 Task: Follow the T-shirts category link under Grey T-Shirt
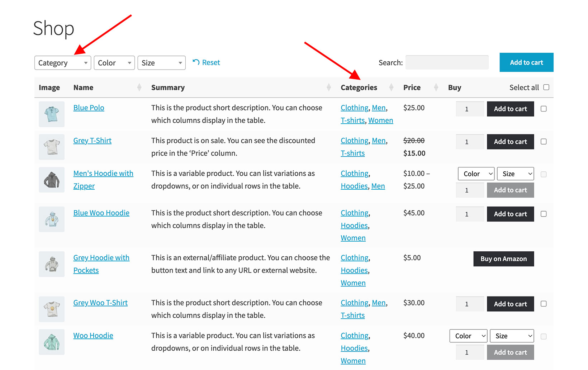(x=352, y=153)
